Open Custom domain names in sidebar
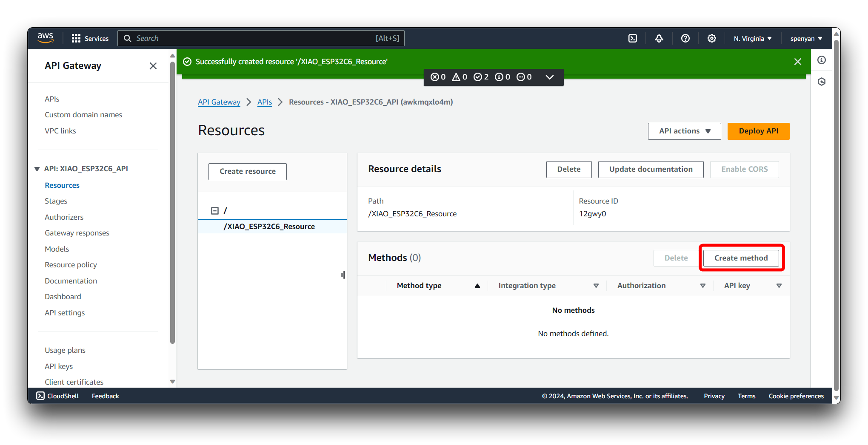This screenshot has height=445, width=868. 83,115
